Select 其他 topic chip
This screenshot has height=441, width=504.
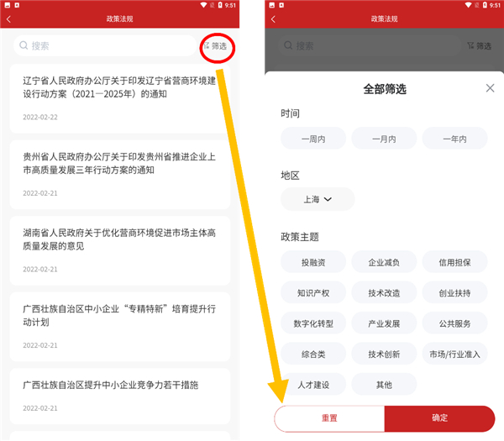coord(384,385)
